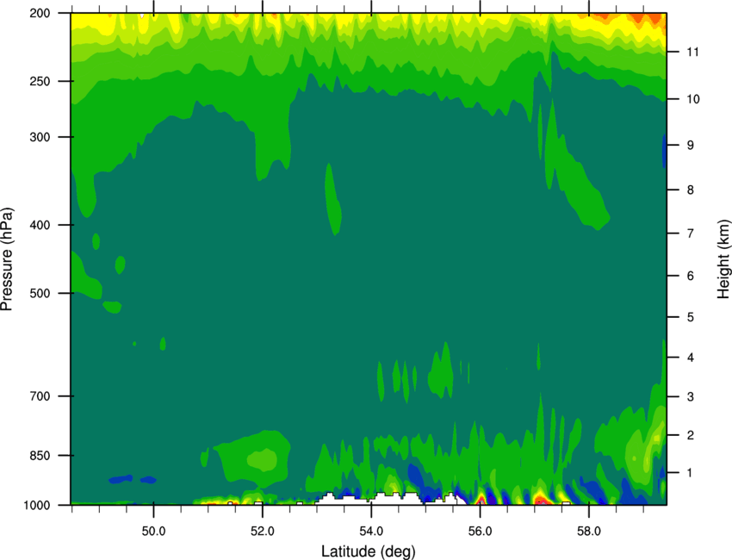The image size is (732, 560).
Task: Click height tick label 2
Action: pos(691,435)
